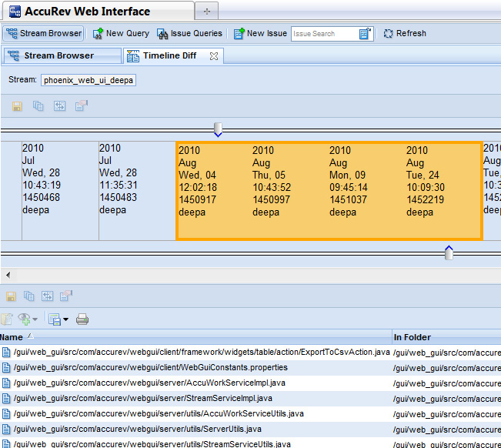Click the New Query button
This screenshot has width=501, height=448.
121,33
